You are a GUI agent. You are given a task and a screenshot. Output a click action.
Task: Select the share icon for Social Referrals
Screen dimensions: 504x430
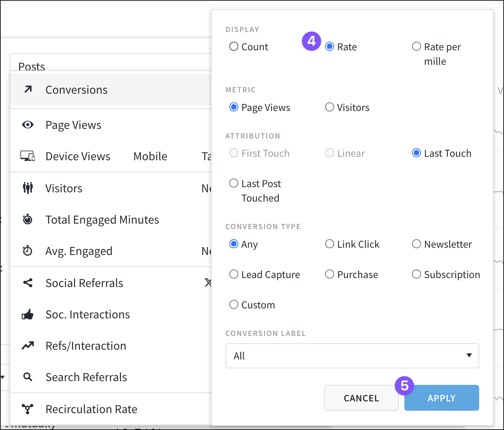(x=28, y=283)
